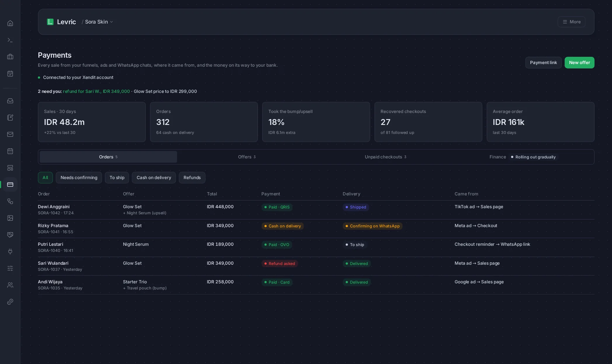This screenshot has width=612, height=364.
Task: Click the Payment link button
Action: coord(543,63)
